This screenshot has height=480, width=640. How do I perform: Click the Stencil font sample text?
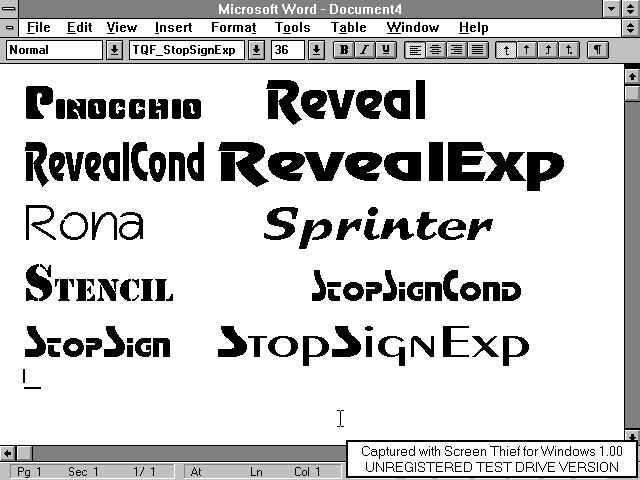(99, 283)
